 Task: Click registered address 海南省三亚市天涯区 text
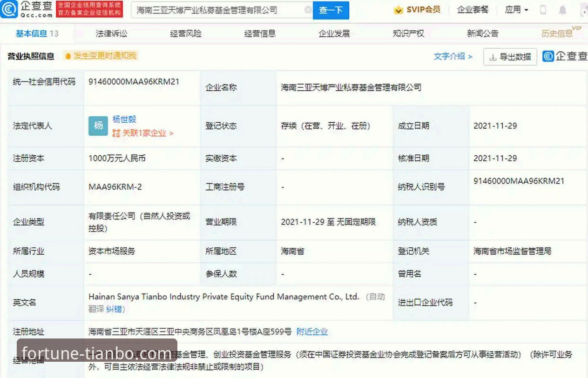[x=190, y=332]
